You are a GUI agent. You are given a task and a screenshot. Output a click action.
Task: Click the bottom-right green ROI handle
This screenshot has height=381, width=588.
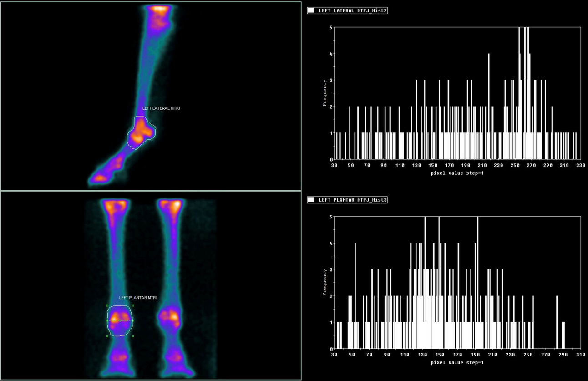click(x=133, y=336)
